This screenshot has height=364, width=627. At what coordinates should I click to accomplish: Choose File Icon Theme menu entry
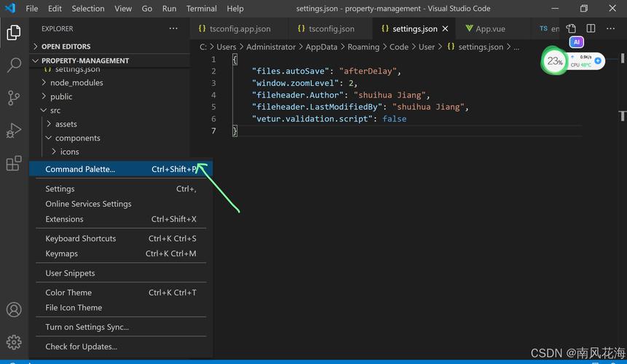(x=121, y=308)
